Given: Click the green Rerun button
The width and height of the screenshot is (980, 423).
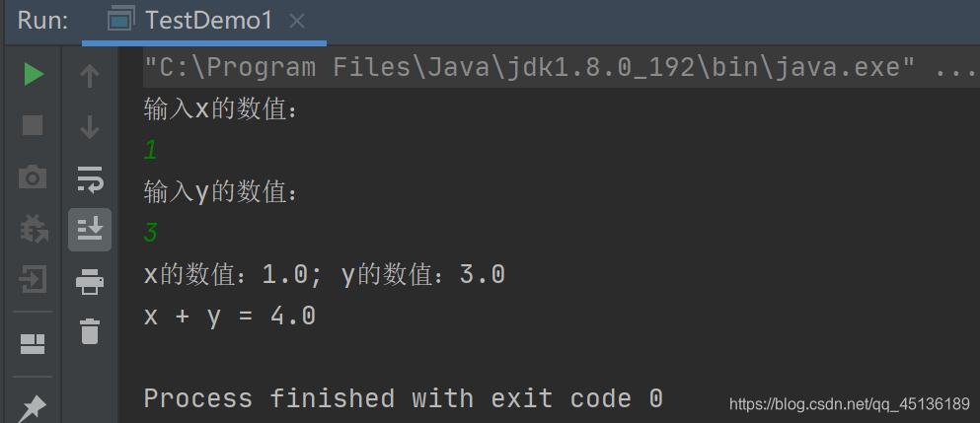Looking at the screenshot, I should pyautogui.click(x=34, y=75).
